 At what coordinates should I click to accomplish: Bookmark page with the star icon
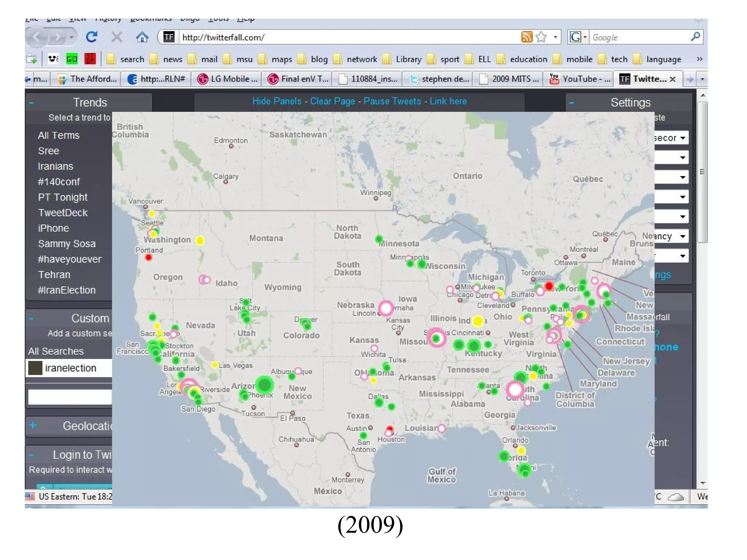click(542, 37)
